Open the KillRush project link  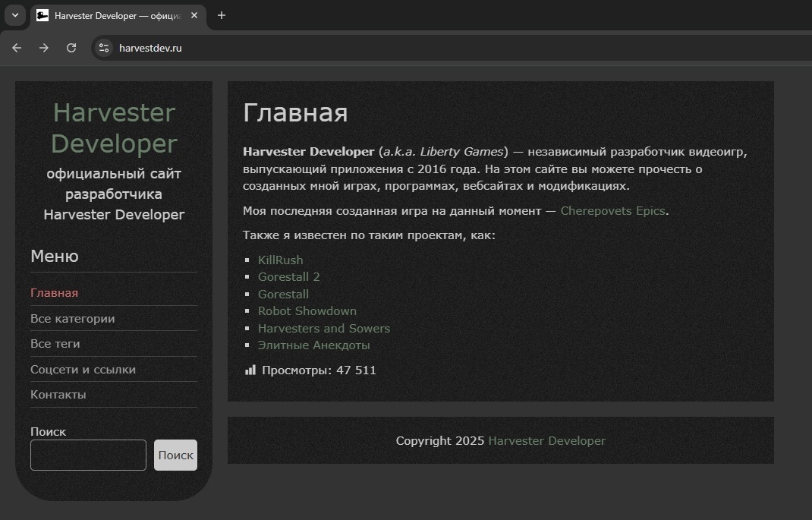click(280, 260)
